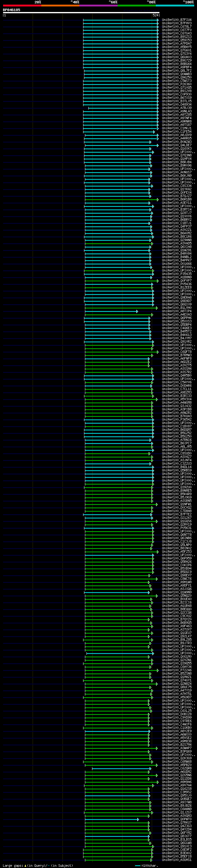Click the 524 end position marker

click(155, 15)
